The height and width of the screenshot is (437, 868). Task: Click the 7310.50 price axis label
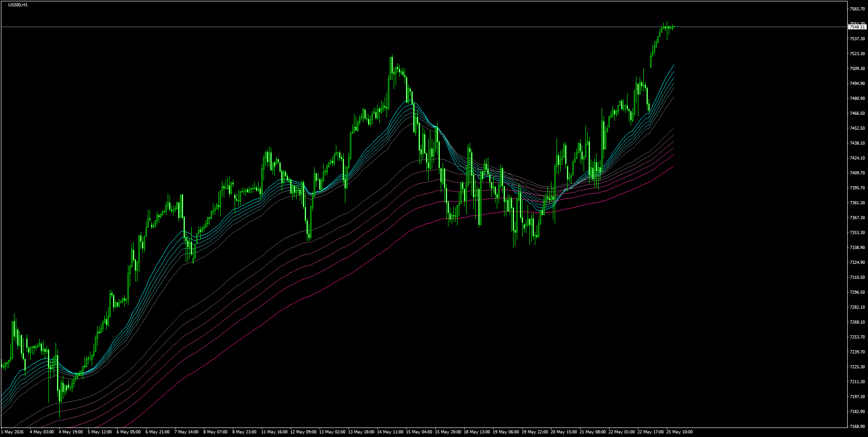857,277
